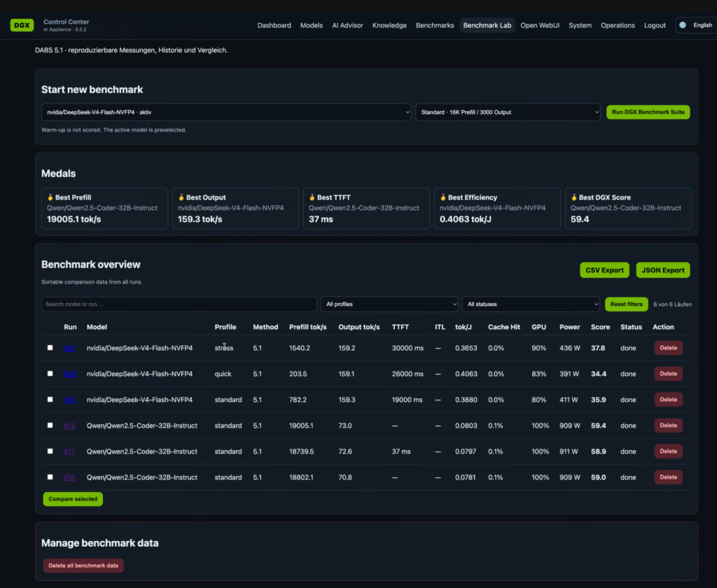Tick the checkbox for run #20
The height and width of the screenshot is (588, 717).
point(50,374)
